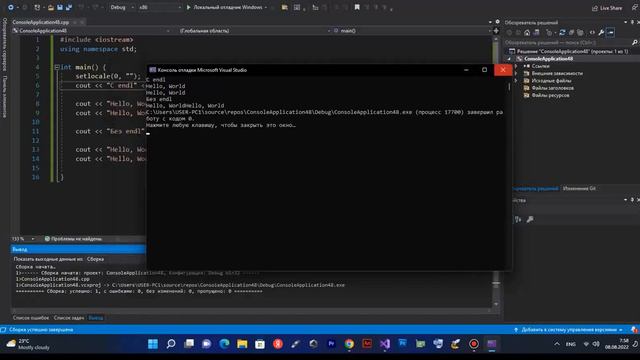Screen dimensions: 640x360
Task: Click the view code icon in Solution Explorer
Action: [592, 33]
